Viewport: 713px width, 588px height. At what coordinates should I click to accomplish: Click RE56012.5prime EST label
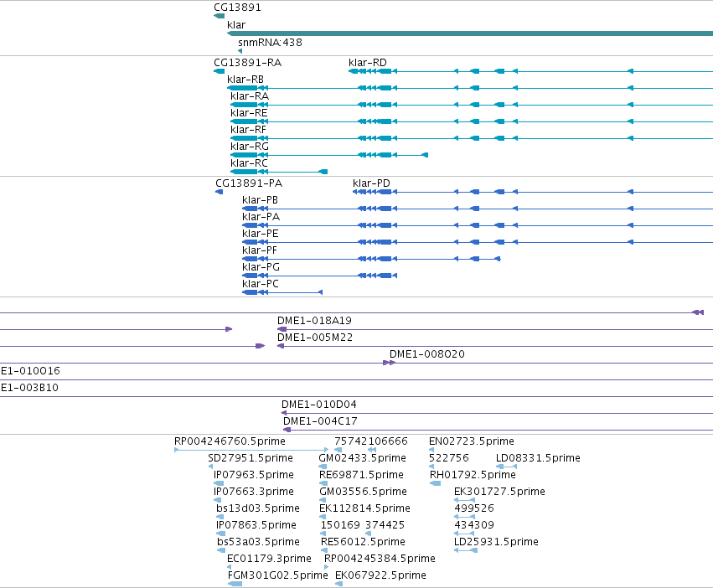pos(363,542)
